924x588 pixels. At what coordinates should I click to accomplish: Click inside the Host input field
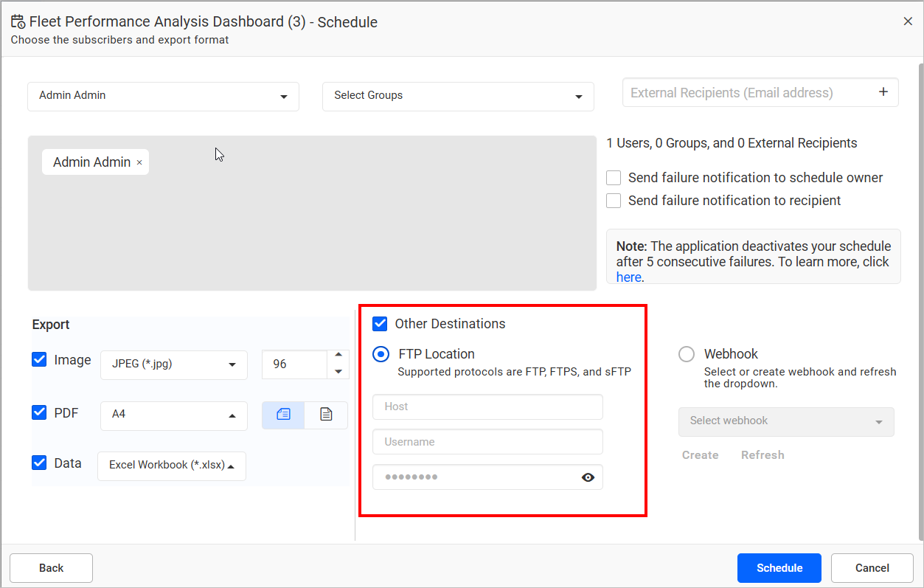coord(487,407)
